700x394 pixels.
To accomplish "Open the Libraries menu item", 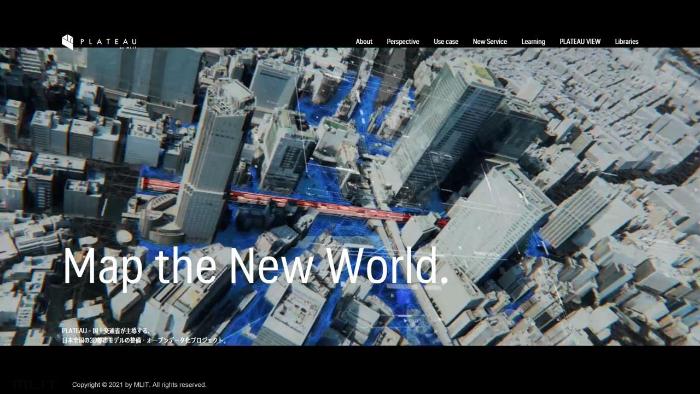I will click(x=626, y=41).
